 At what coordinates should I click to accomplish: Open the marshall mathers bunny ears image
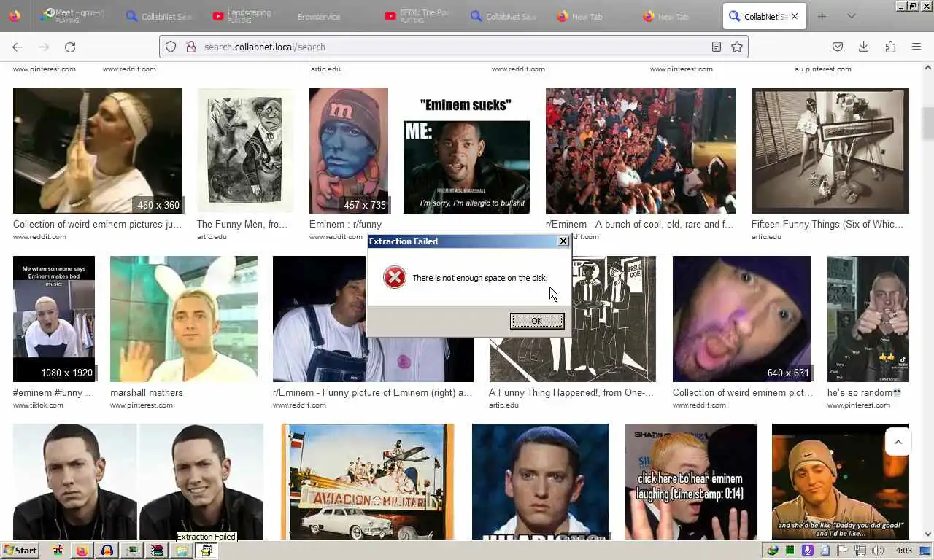tap(184, 319)
